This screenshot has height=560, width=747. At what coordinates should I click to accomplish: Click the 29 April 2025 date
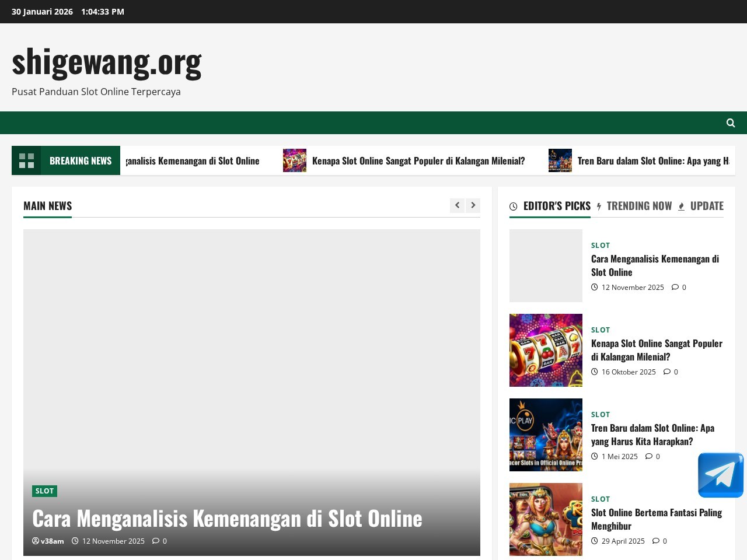pos(623,541)
